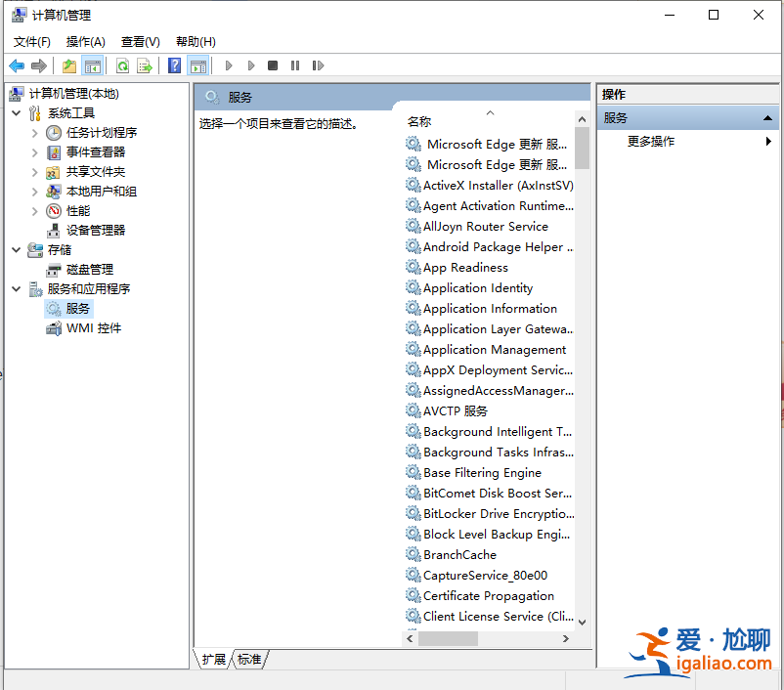Toggle the 操作 action pane visibility
Viewport: 784px width, 690px height.
click(x=198, y=65)
